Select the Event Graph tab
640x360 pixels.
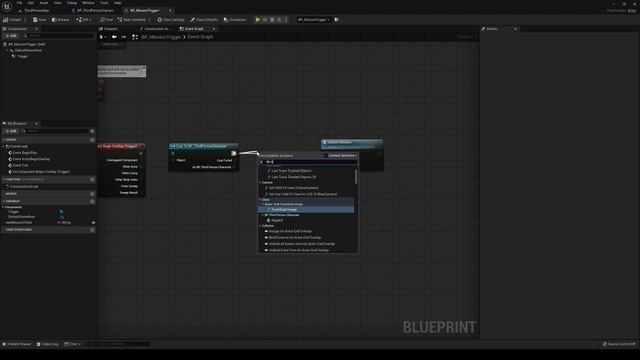(x=194, y=29)
